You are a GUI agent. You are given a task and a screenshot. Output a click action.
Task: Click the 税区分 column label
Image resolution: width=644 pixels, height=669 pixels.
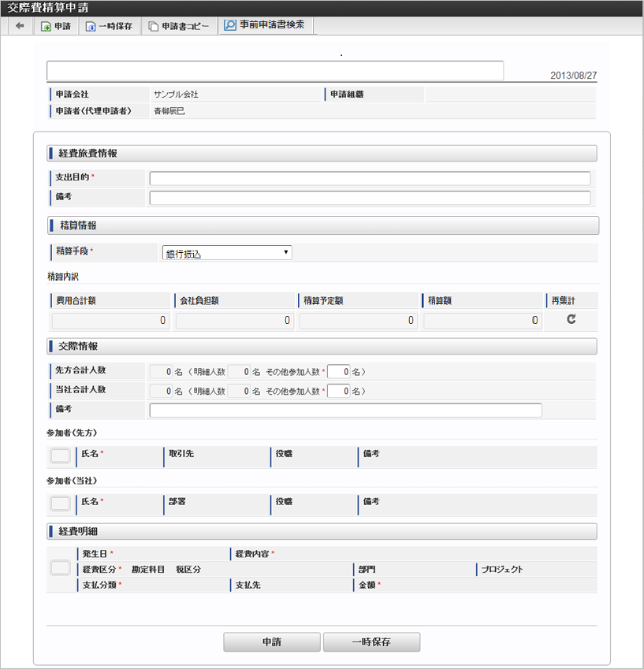tap(188, 569)
